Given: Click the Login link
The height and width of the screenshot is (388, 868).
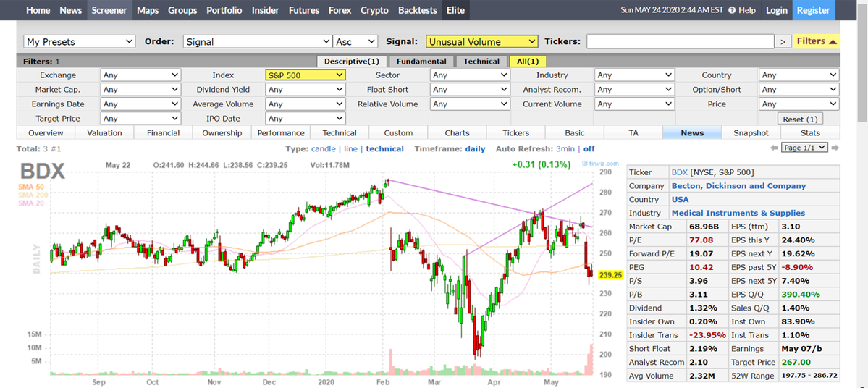Looking at the screenshot, I should point(777,10).
